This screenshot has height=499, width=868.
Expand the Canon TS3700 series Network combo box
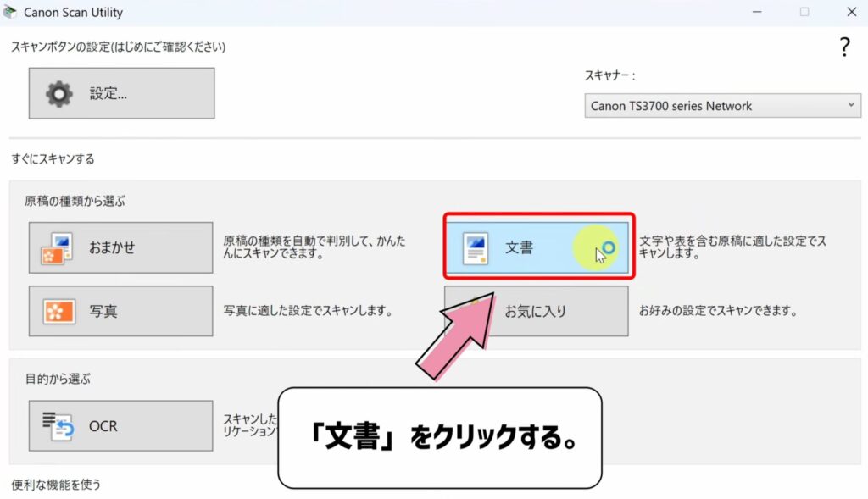[x=850, y=105]
